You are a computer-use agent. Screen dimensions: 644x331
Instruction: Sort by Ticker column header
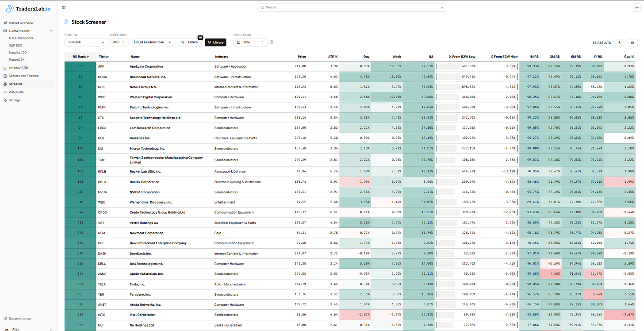[103, 57]
